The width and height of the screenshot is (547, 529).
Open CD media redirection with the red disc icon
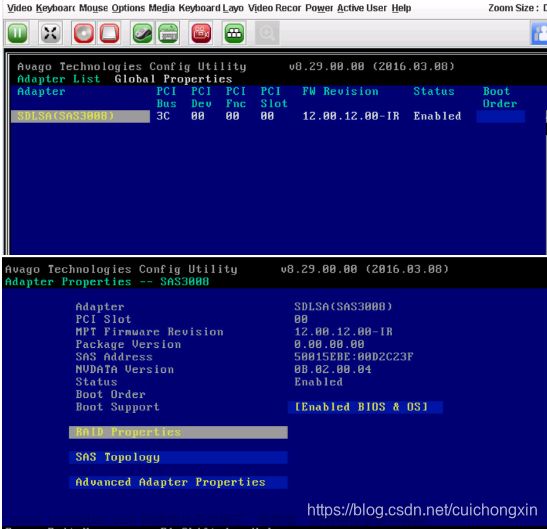pyautogui.click(x=84, y=33)
